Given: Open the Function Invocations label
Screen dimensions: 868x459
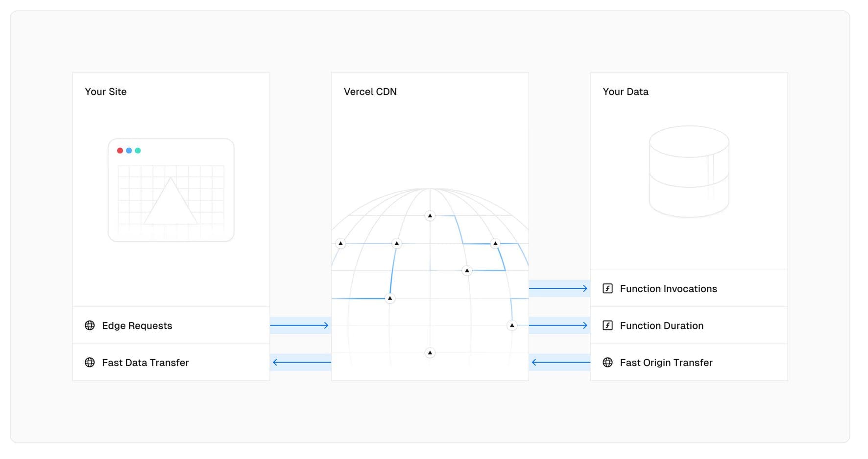Looking at the screenshot, I should (668, 289).
